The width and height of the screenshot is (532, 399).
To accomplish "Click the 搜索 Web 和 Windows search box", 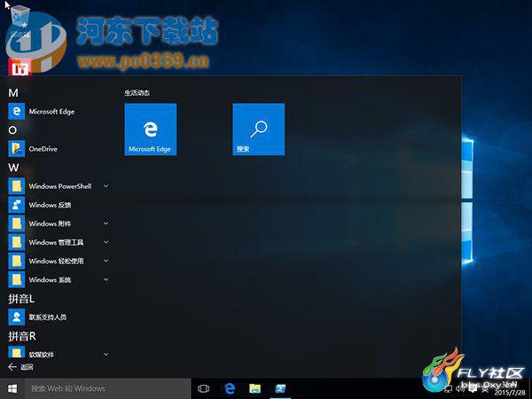I will pos(107,388).
